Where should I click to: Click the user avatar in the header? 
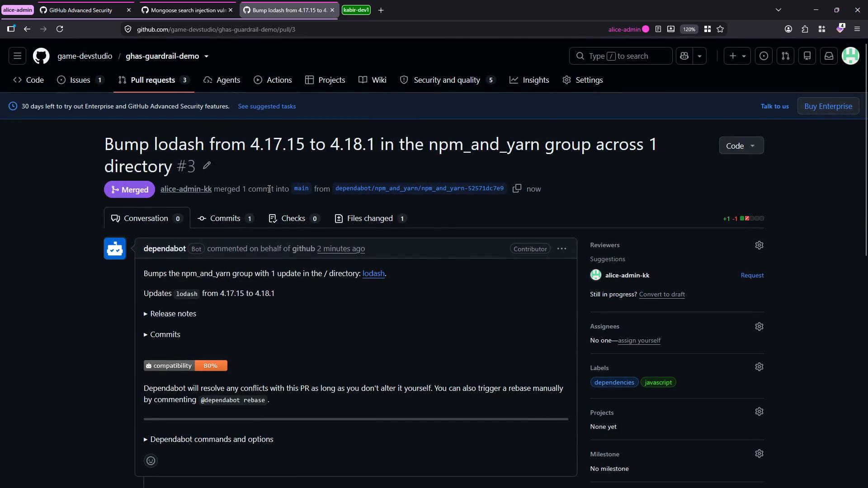(x=850, y=56)
